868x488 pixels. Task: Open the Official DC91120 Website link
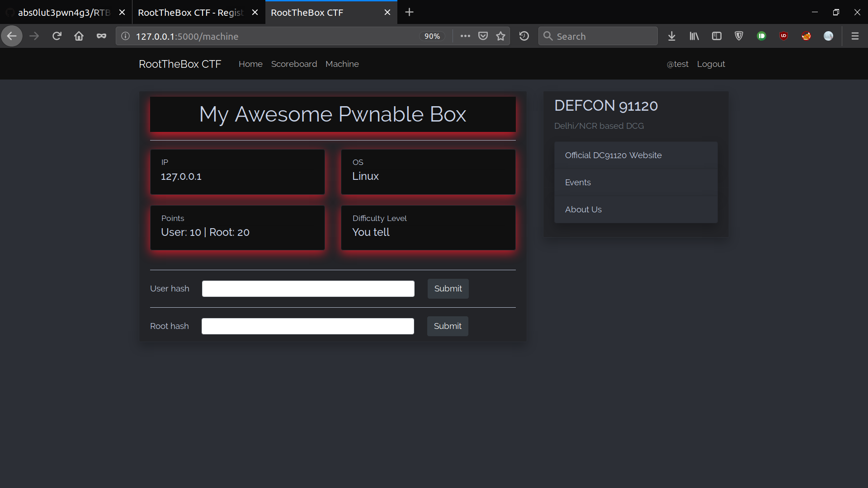click(x=613, y=155)
